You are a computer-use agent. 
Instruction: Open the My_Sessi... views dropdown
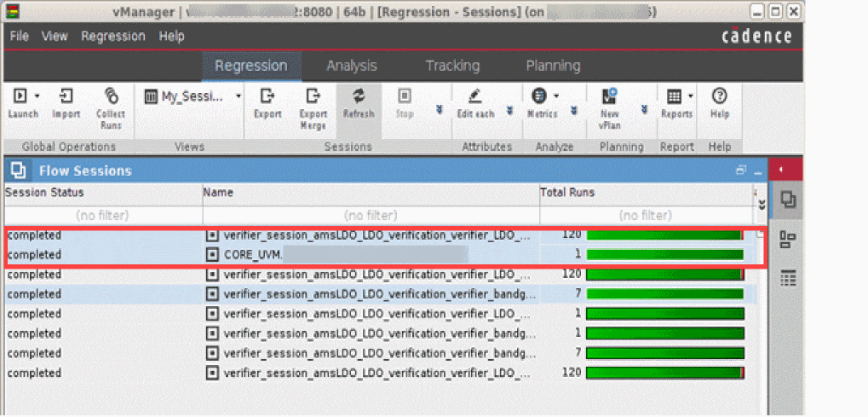coord(239,96)
